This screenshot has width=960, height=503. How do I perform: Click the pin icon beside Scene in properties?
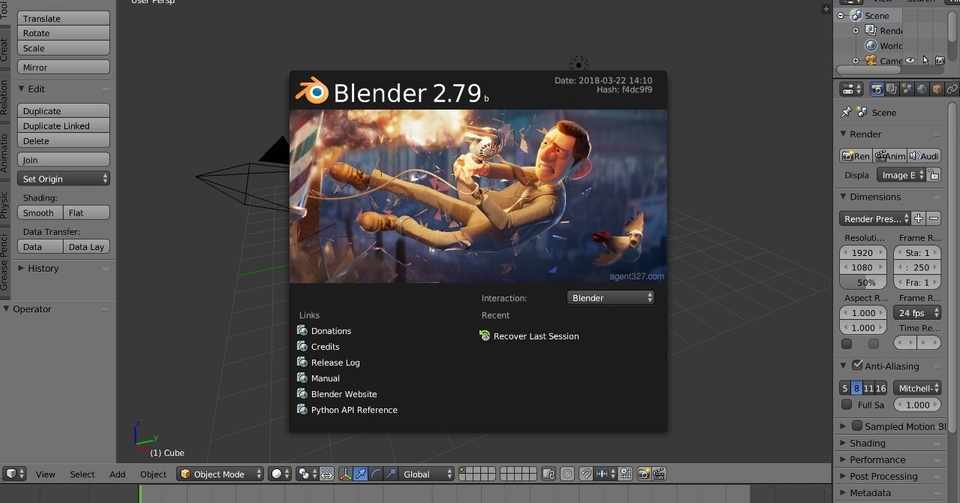(x=846, y=112)
